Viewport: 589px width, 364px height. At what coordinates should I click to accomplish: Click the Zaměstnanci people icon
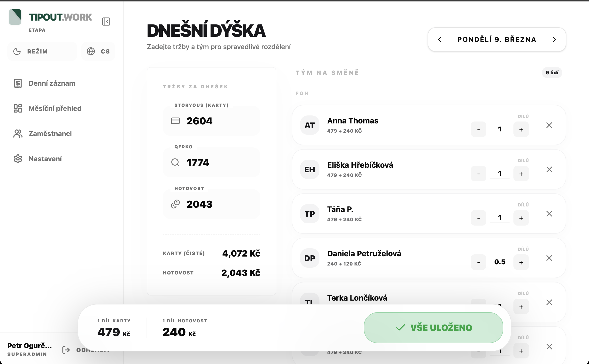click(x=17, y=134)
